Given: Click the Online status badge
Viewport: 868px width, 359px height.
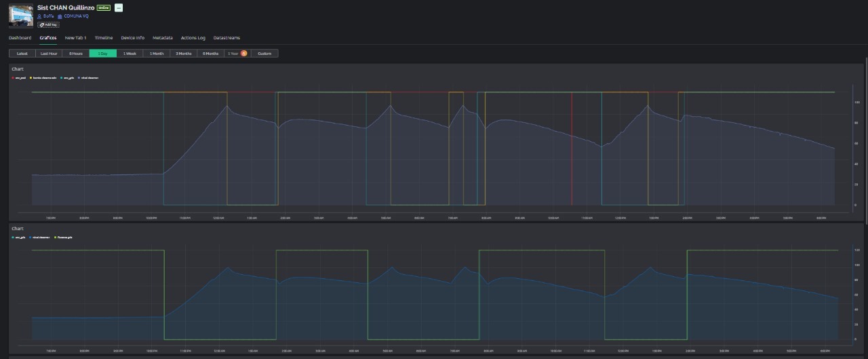Looking at the screenshot, I should pos(103,7).
